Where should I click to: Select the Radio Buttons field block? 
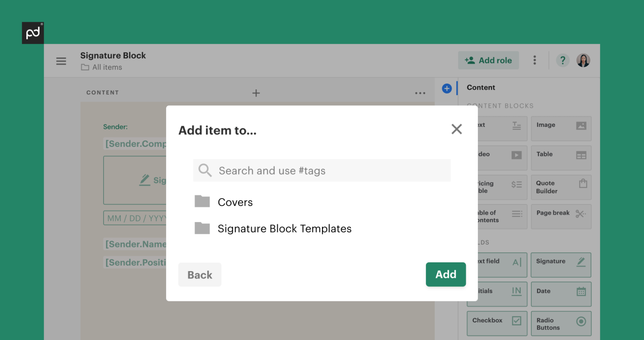click(x=561, y=323)
